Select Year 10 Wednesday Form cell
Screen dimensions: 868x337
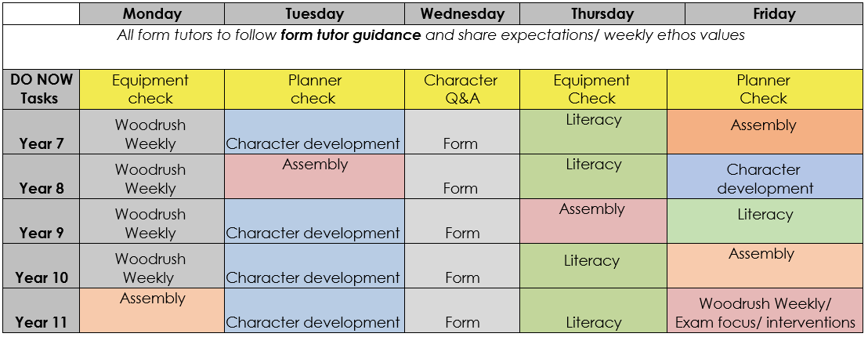pos(462,266)
